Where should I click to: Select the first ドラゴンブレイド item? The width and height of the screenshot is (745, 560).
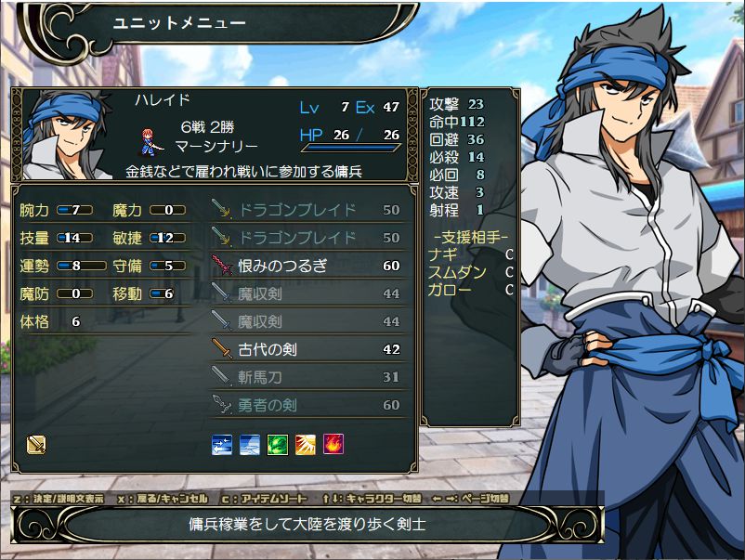307,210
